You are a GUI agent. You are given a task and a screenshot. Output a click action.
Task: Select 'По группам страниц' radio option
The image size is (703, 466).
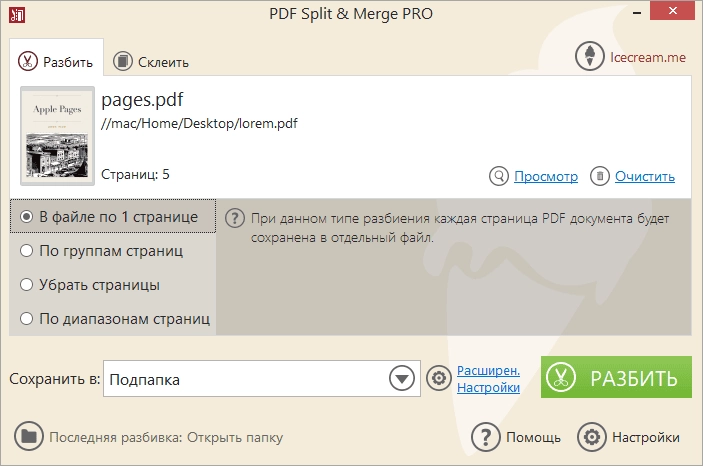[102, 251]
